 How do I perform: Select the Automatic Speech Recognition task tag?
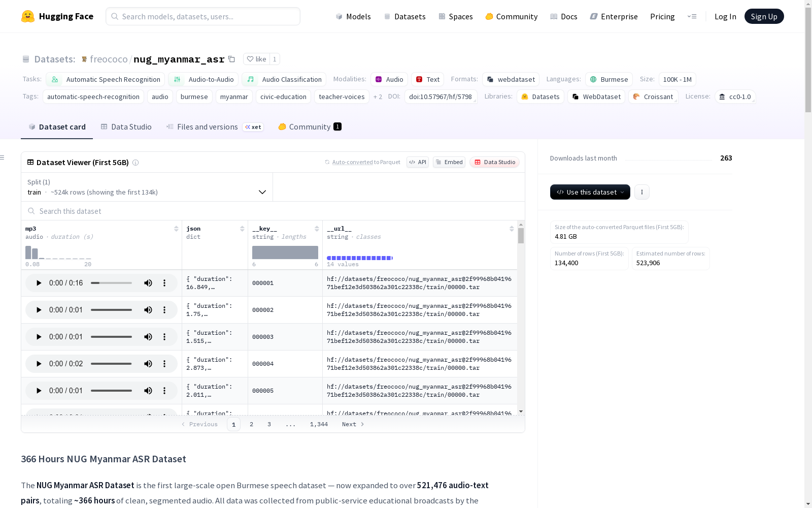(105, 79)
